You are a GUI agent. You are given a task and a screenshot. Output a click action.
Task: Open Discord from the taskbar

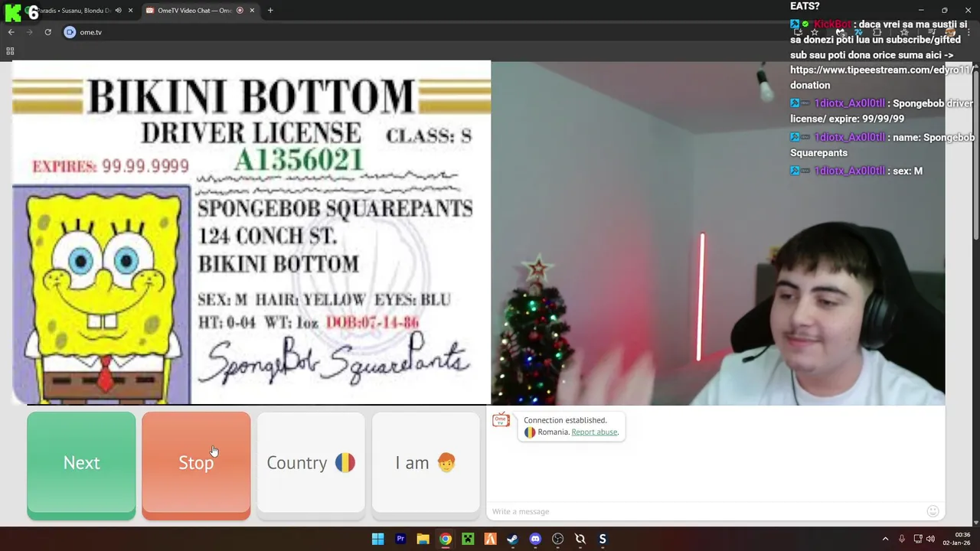[535, 539]
